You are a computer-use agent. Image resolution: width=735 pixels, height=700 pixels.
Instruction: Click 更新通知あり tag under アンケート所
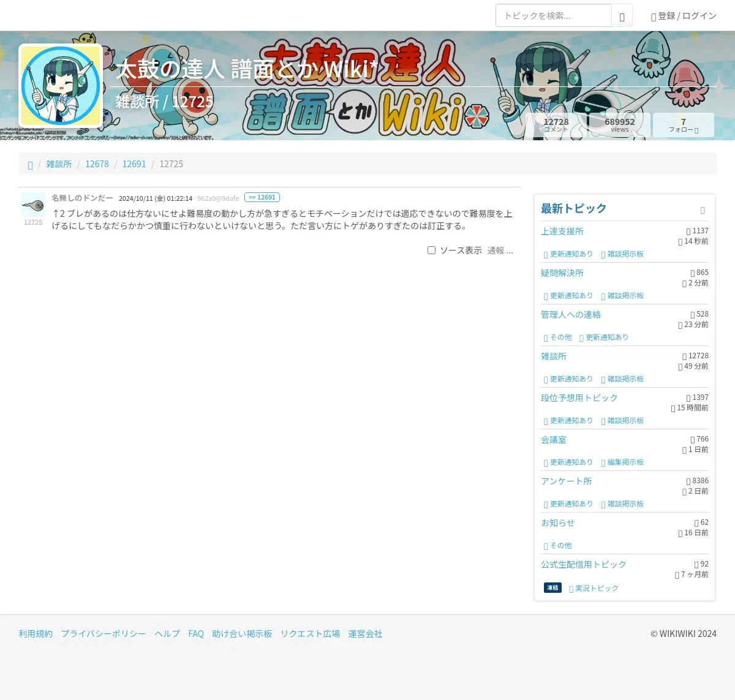(x=568, y=504)
